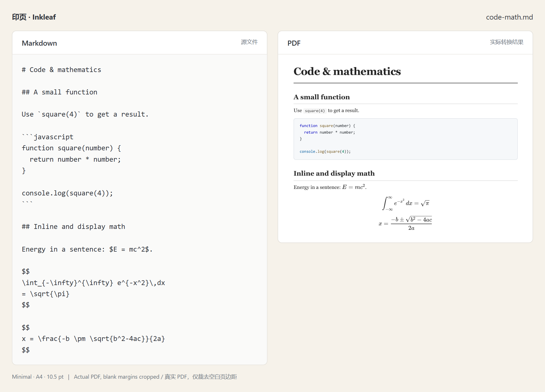Click the rendered quadratic formula equation

(x=405, y=224)
